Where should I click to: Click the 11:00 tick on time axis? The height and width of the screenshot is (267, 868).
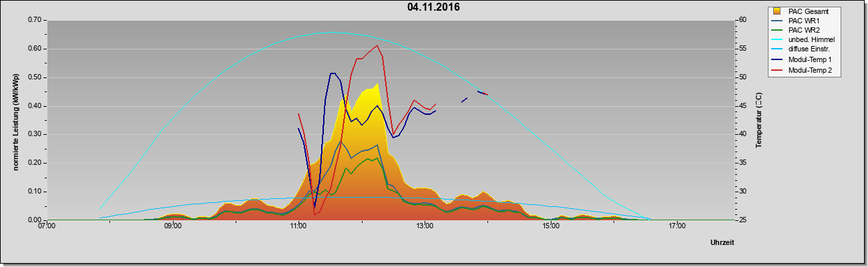298,226
